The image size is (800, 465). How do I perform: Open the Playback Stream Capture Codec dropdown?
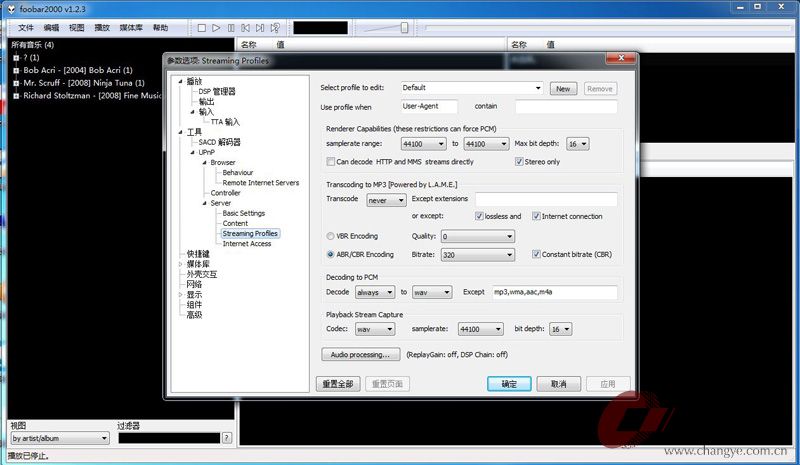[375, 329]
